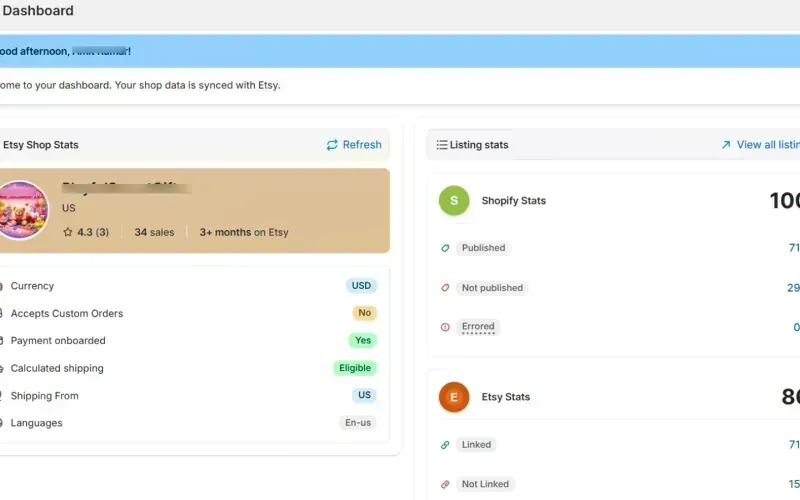Screen dimensions: 800x500
Task: Click the Linked count 71
Action: click(x=794, y=445)
